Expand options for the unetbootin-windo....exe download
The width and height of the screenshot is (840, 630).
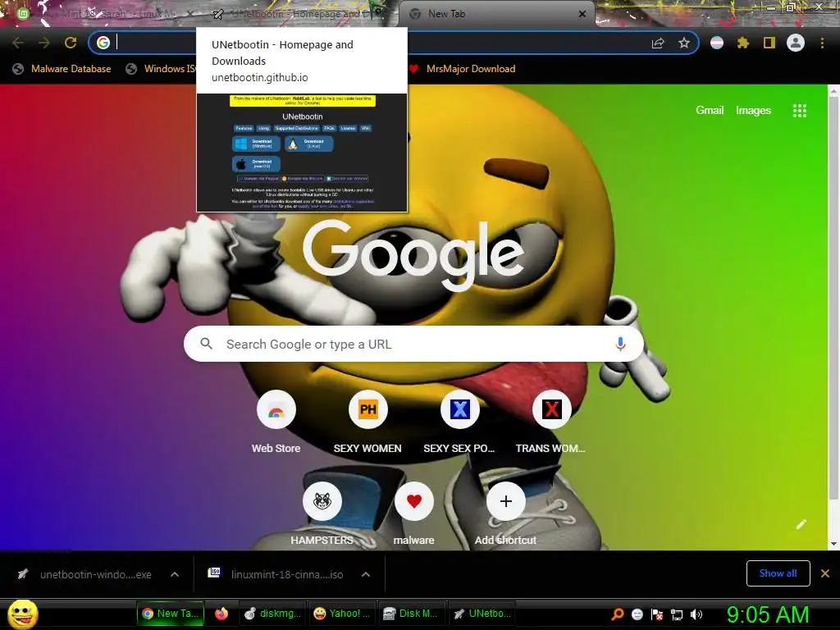(x=175, y=574)
